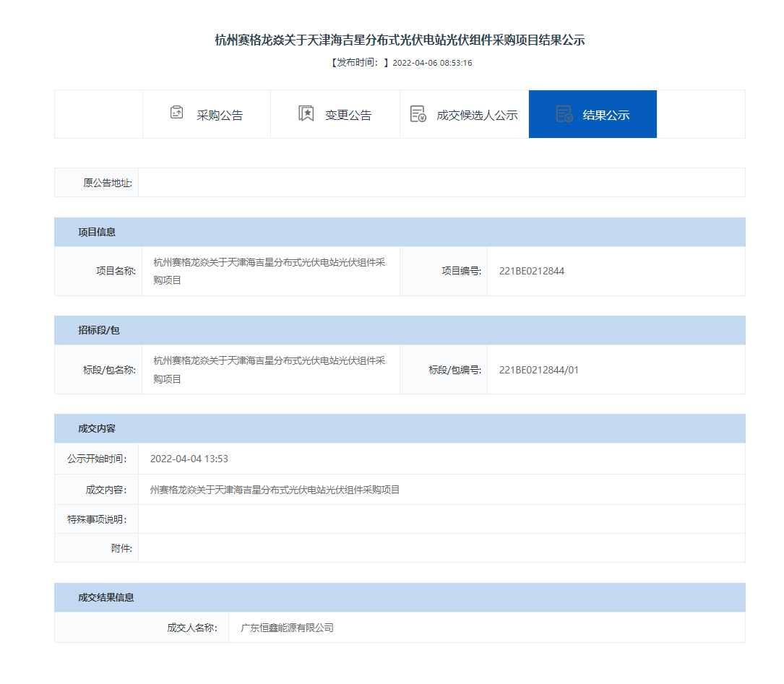Screen dimensions: 784x684
Task: Click the 成交候选人公示 document icon
Action: [418, 114]
